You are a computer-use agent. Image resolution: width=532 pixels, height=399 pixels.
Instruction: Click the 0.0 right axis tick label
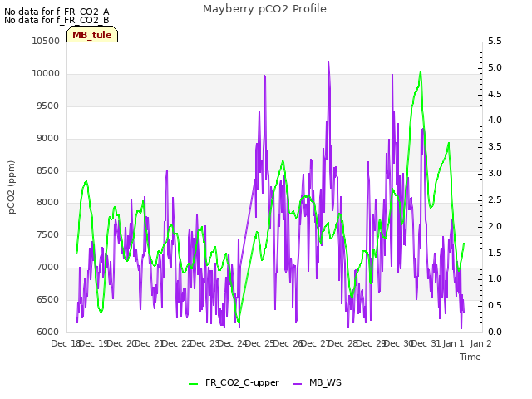pos(495,332)
